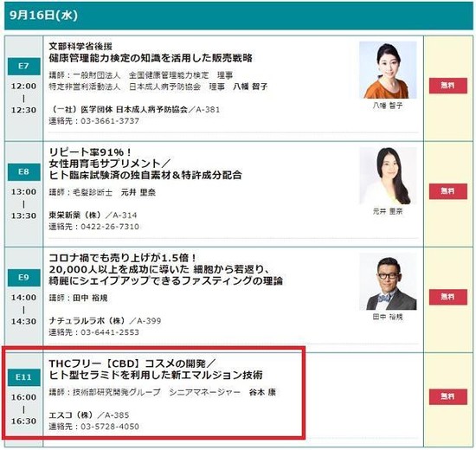Click the red 無料 button for session E8
This screenshot has height=450, width=476.
[447, 191]
